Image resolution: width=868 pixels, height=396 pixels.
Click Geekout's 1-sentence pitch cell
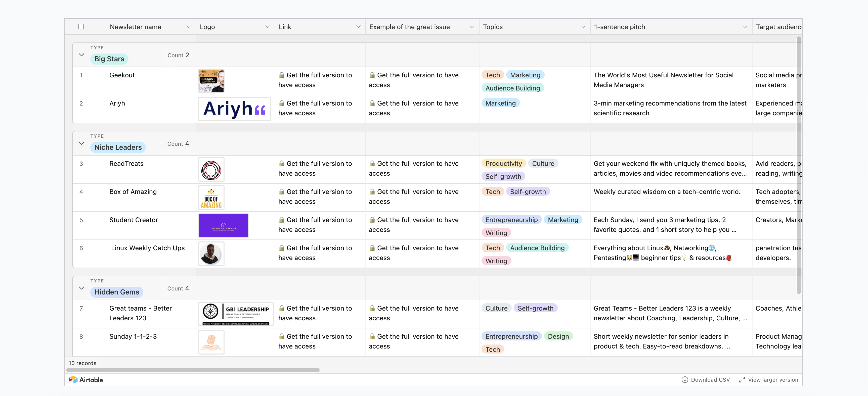(x=671, y=81)
